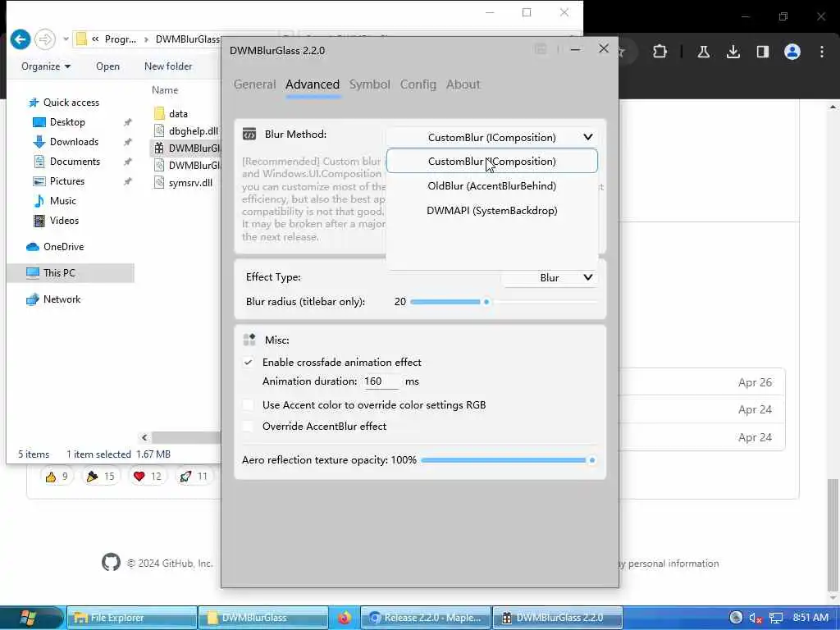
Task: Open Downloads in navigation pane
Action: click(x=66, y=142)
